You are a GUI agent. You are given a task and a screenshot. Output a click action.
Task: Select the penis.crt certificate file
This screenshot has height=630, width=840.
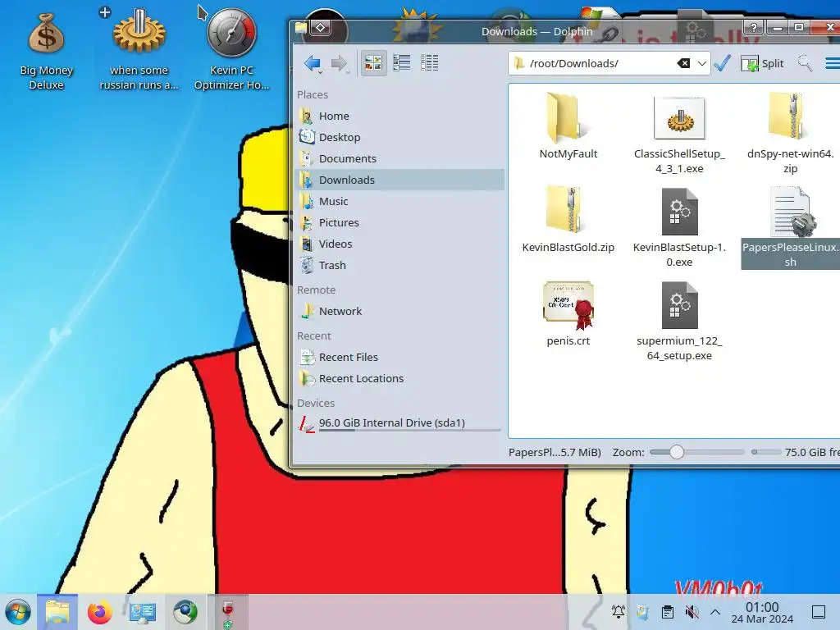[568, 313]
